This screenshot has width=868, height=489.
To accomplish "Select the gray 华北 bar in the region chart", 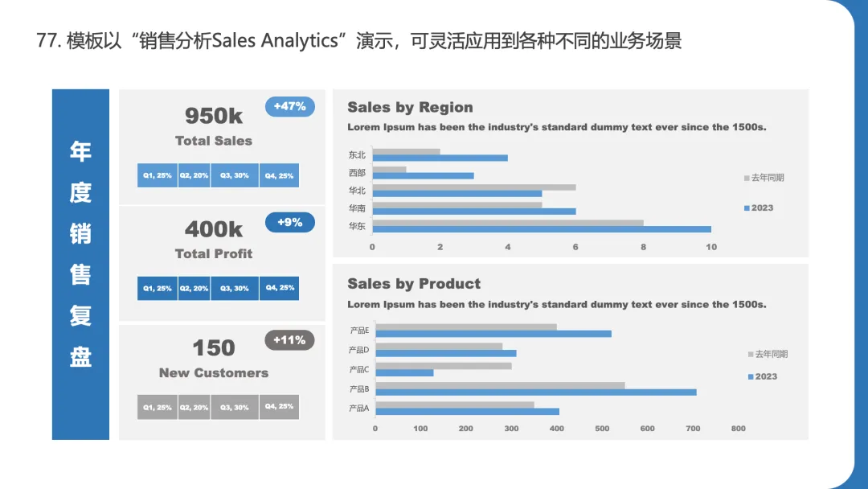I will point(474,187).
